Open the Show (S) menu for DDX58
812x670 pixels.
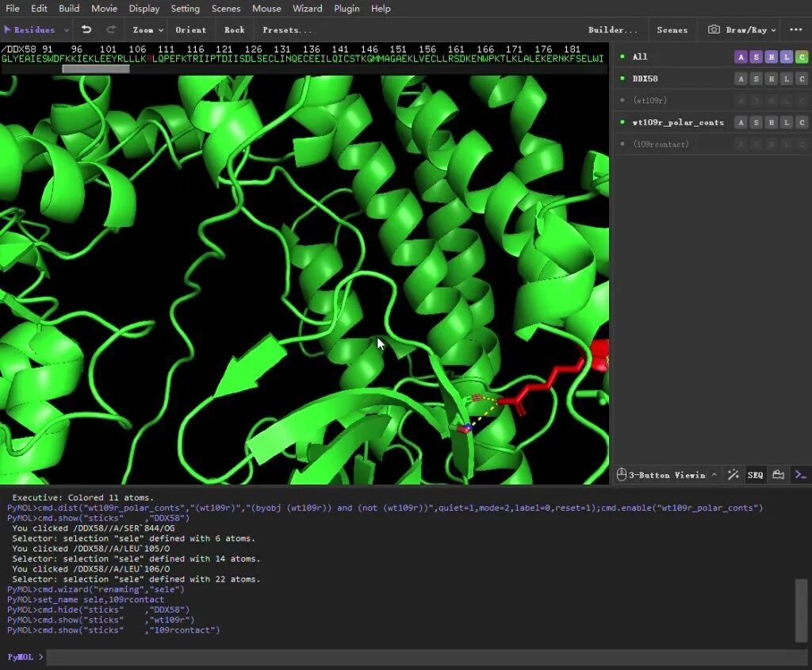point(756,78)
